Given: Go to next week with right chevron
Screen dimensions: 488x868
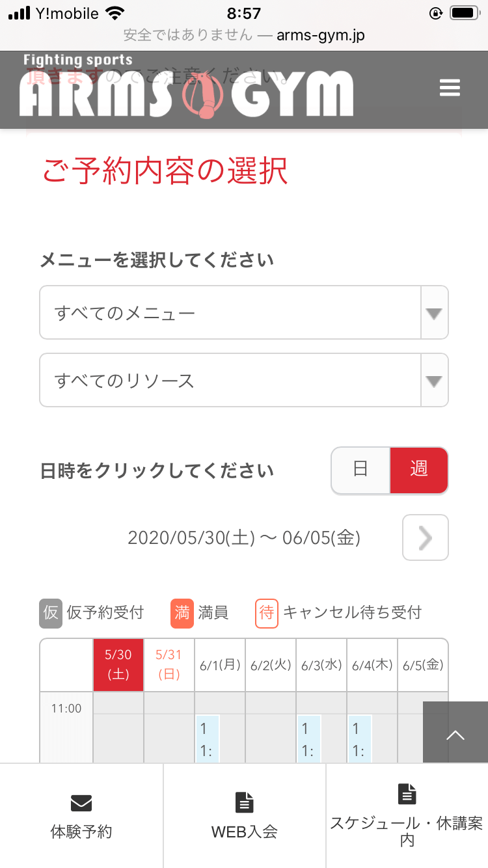Looking at the screenshot, I should (425, 537).
